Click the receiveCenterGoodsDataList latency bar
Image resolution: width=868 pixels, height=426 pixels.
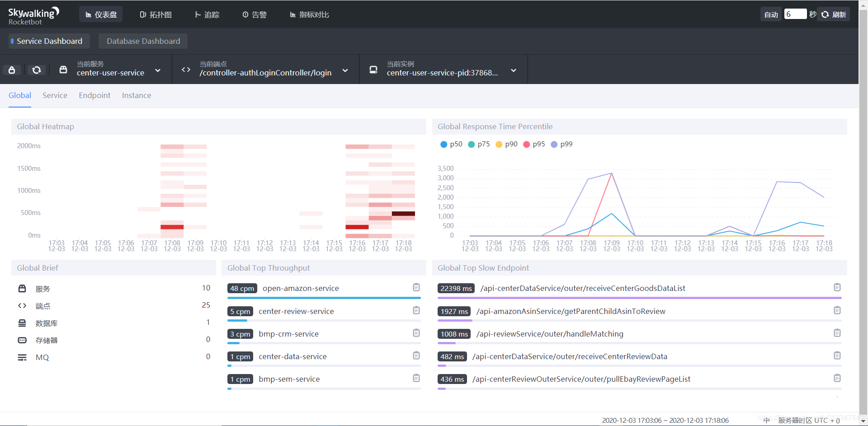[x=640, y=298]
